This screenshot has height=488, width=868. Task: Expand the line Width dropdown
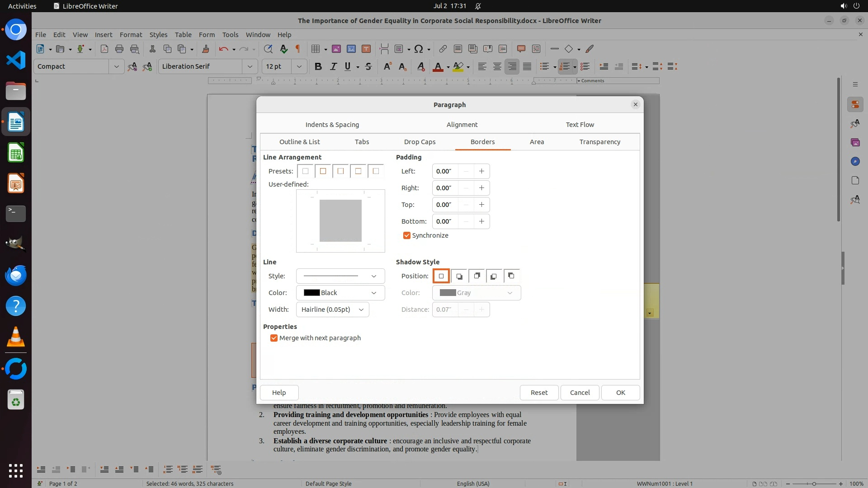point(332,310)
